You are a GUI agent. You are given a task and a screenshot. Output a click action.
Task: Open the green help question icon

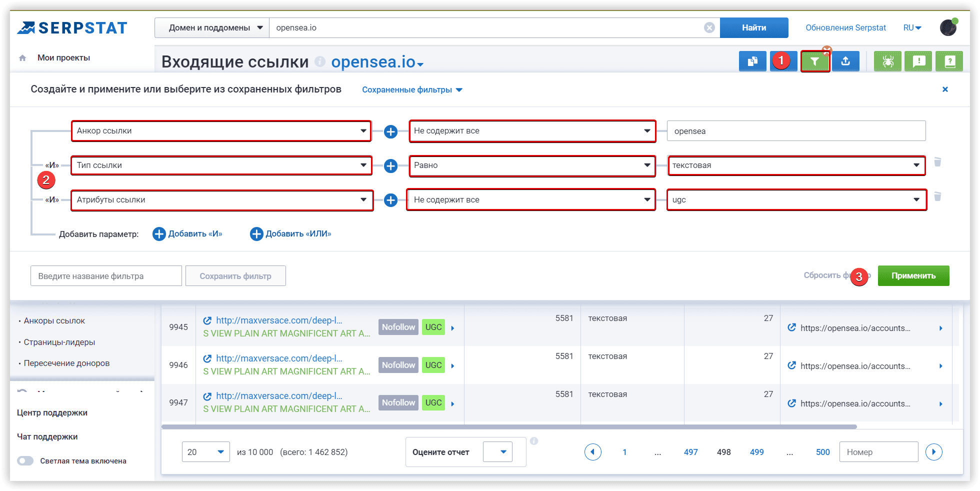pos(949,61)
